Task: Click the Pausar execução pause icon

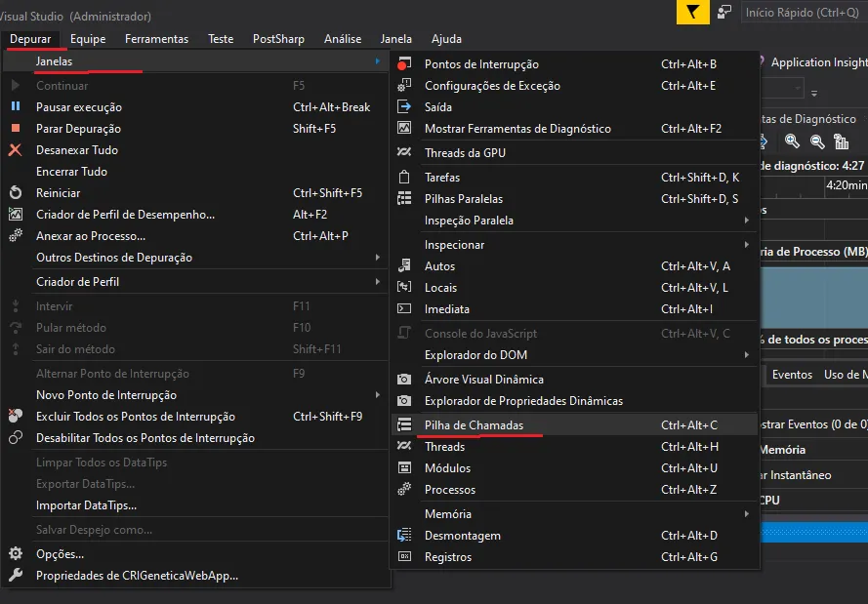Action: tap(16, 107)
